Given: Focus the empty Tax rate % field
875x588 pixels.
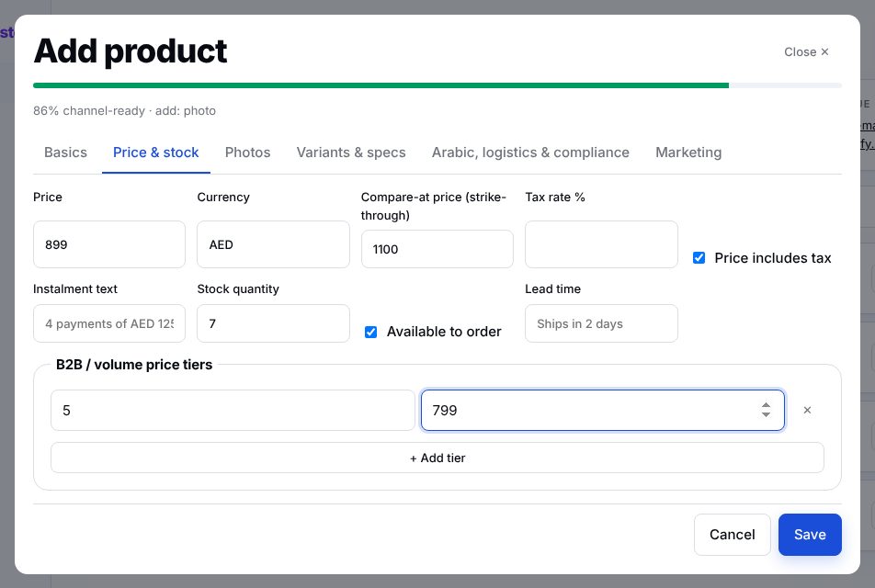Looking at the screenshot, I should point(601,244).
